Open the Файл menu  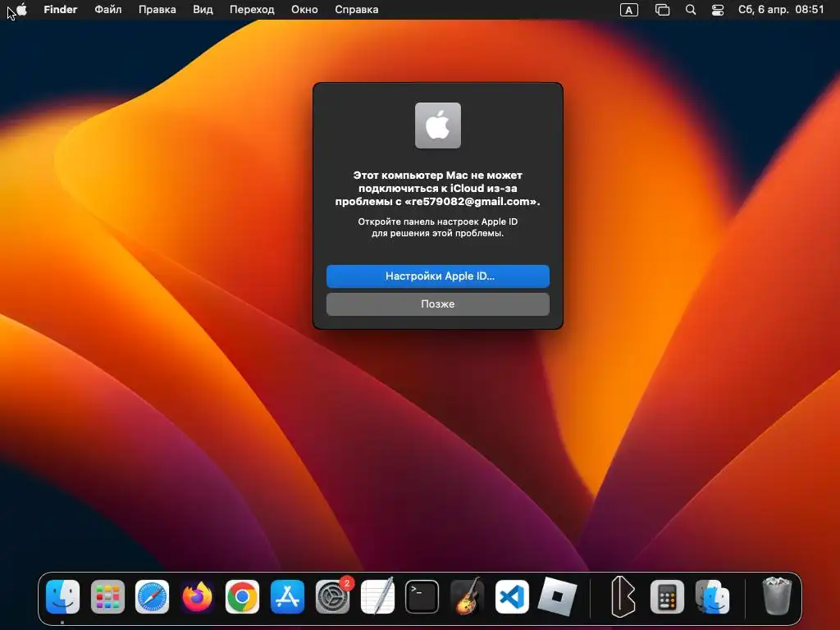[x=108, y=10]
